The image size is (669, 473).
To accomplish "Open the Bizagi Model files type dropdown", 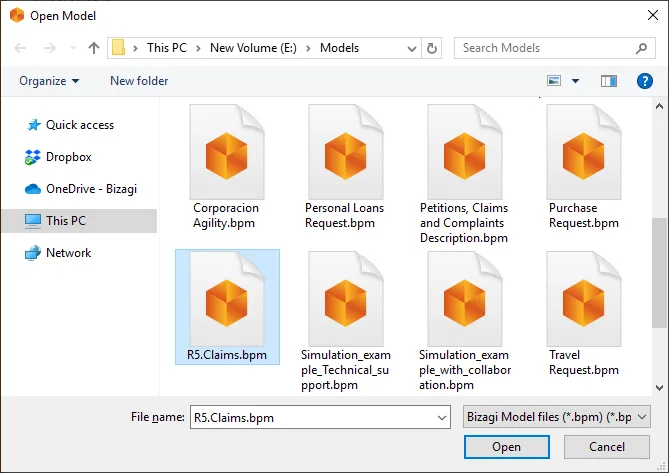I will [x=557, y=417].
